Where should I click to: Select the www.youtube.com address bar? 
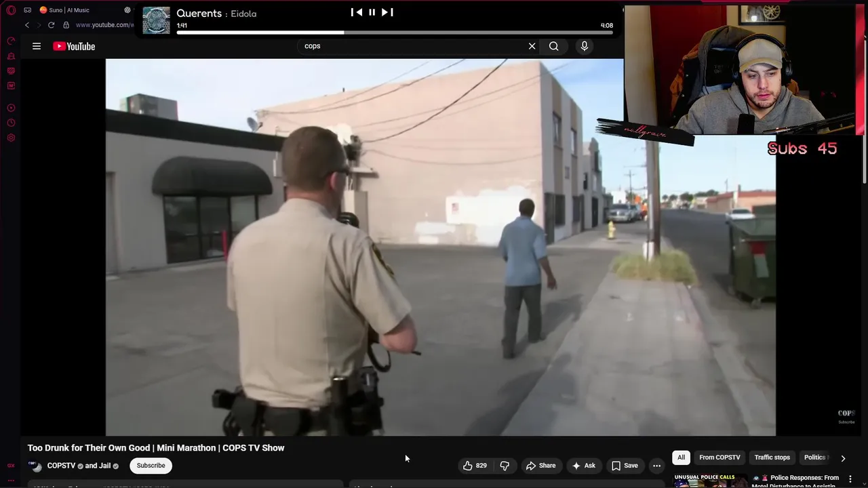coord(105,25)
